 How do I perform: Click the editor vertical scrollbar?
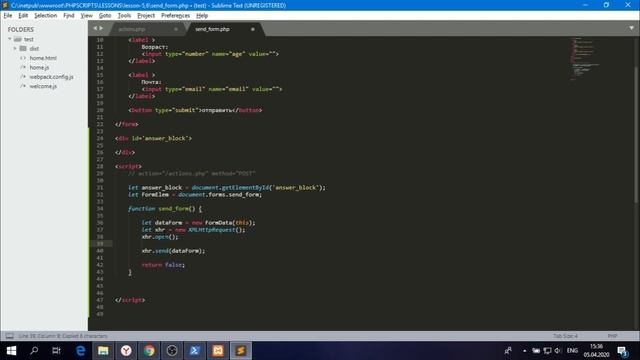(637, 135)
